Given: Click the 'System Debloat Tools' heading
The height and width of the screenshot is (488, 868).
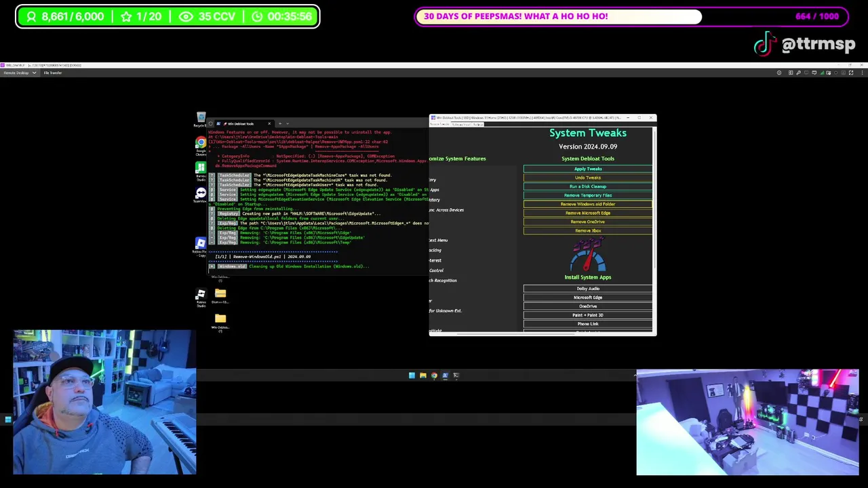Looking at the screenshot, I should tap(588, 159).
